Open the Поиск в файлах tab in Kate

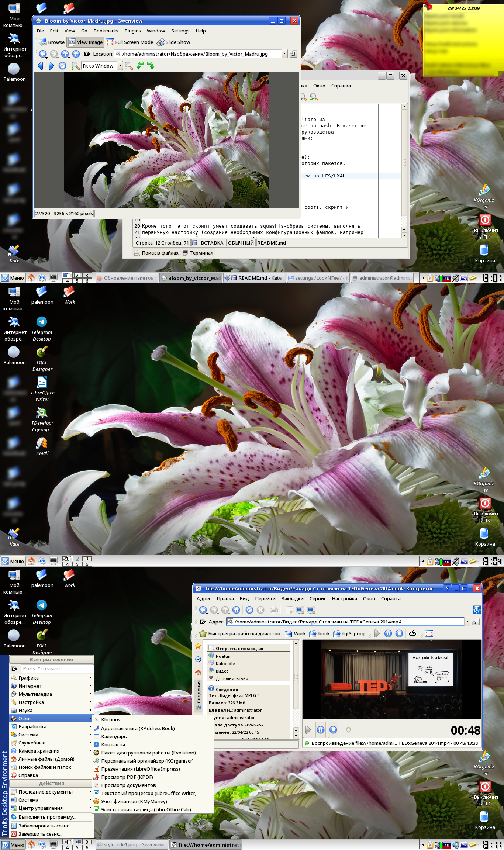click(156, 253)
